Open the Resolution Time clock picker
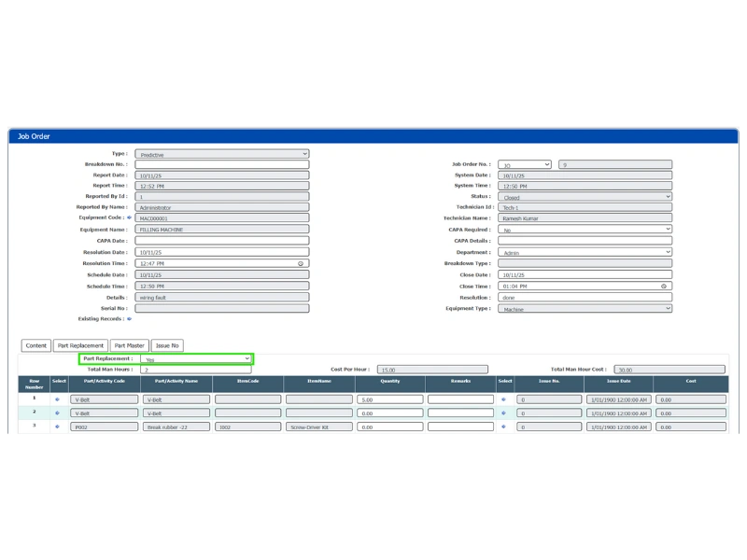The image size is (747, 560). pos(301,262)
